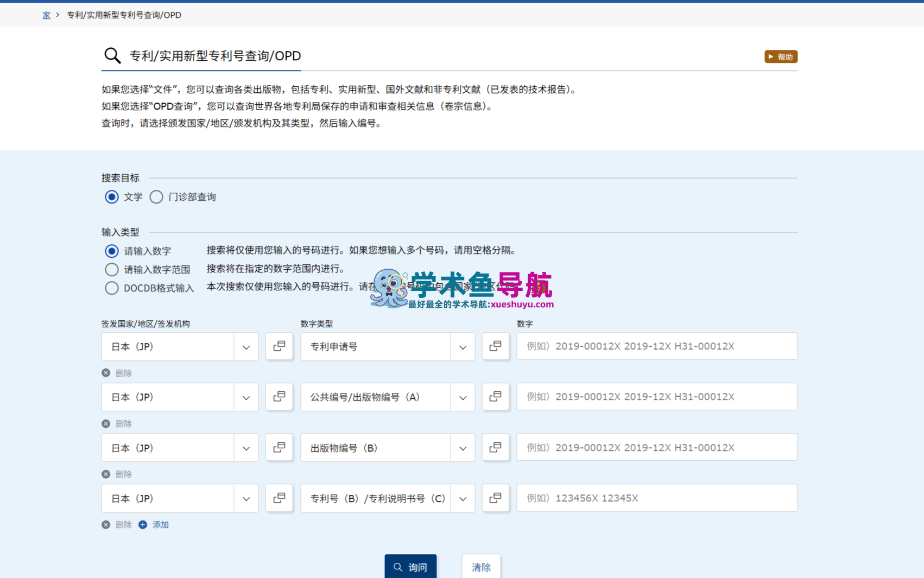Click number input field for 公共编号 (A) row
This screenshot has height=578, width=924.
click(x=657, y=397)
